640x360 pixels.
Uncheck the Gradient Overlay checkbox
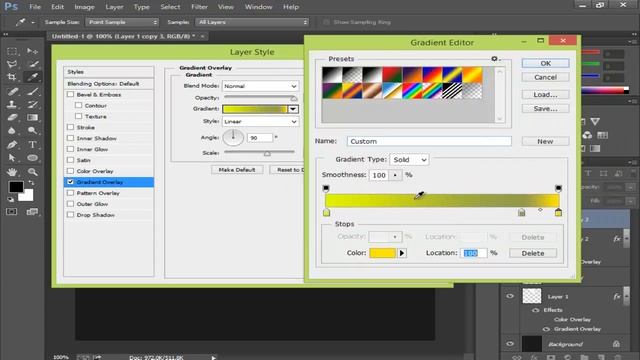pyautogui.click(x=70, y=182)
